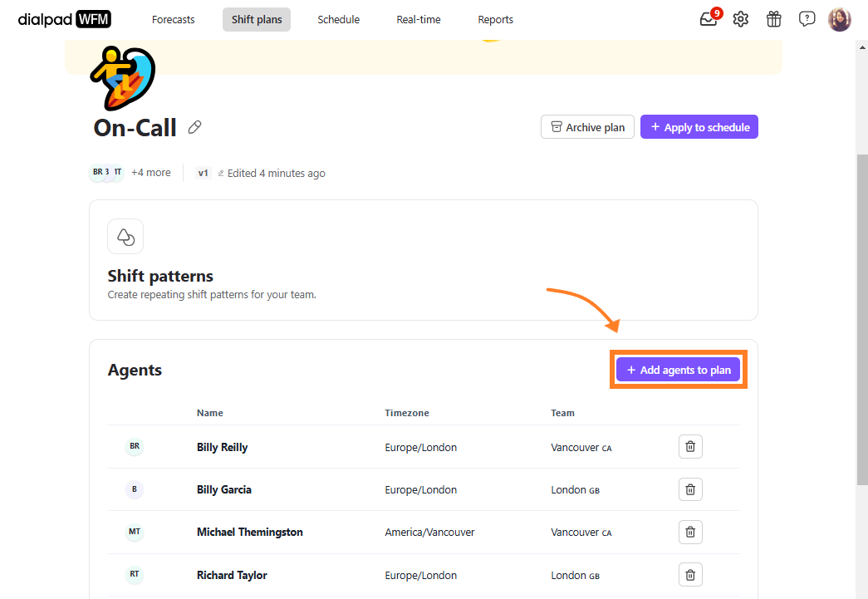Remove Michael Themingston via trash icon
868x599 pixels.
[690, 532]
